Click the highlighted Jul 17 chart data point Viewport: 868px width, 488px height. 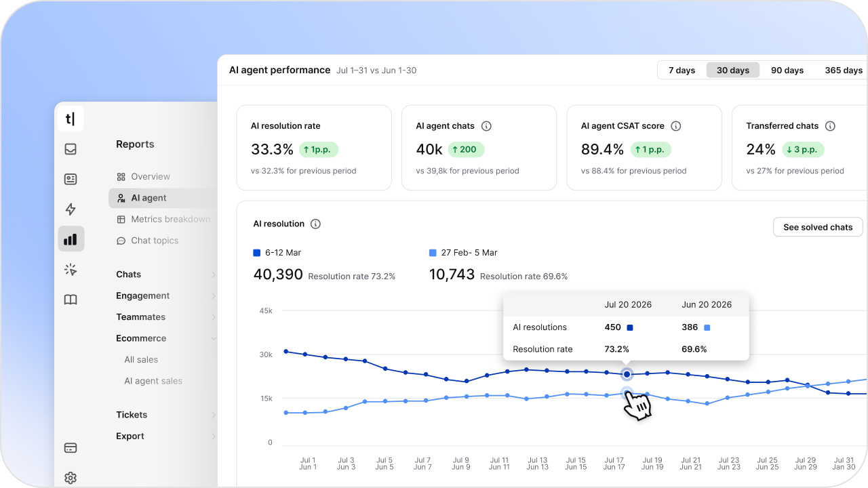[626, 373]
